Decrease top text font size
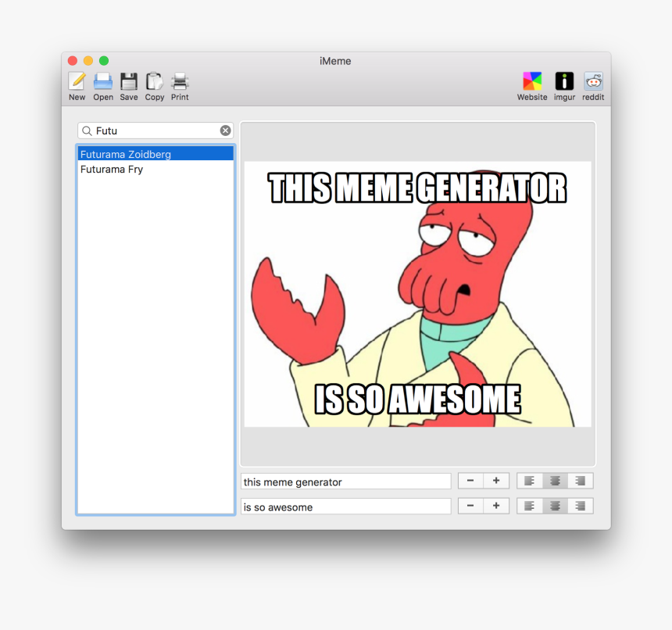This screenshot has width=672, height=630. (x=470, y=481)
